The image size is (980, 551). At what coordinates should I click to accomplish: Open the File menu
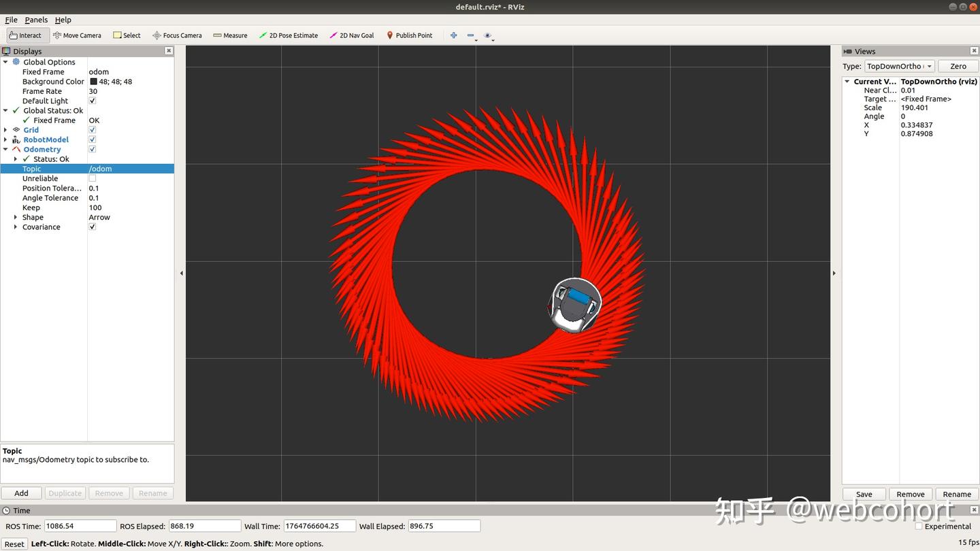pyautogui.click(x=11, y=20)
